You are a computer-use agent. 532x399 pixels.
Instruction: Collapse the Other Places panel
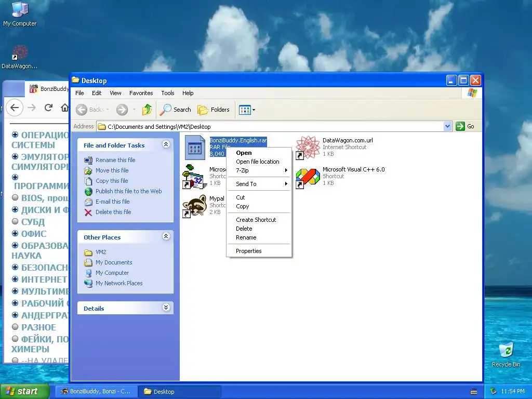tap(166, 236)
